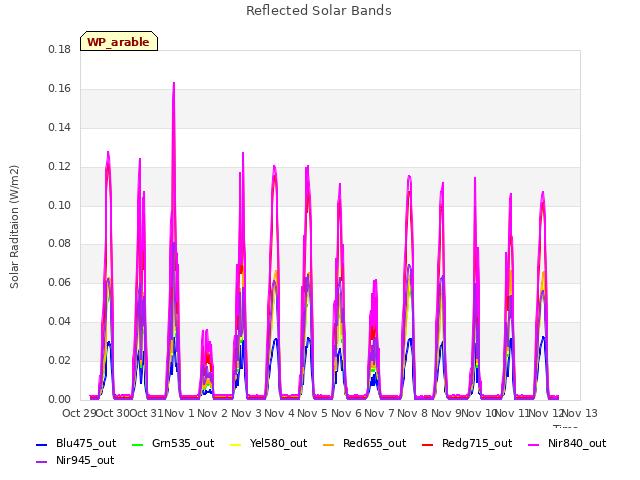Image resolution: width=640 pixels, height=480 pixels.
Task: Select the Nir840_out legend label
Action: (x=577, y=443)
